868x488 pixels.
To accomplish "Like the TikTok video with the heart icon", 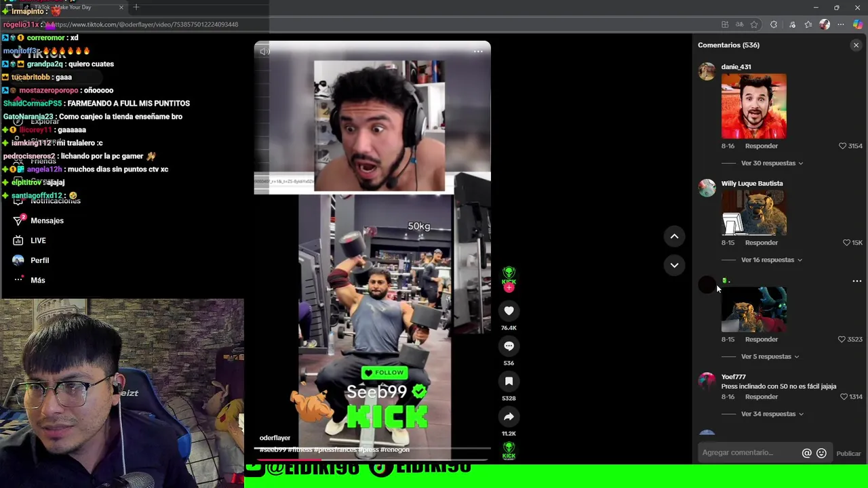I will (x=509, y=310).
